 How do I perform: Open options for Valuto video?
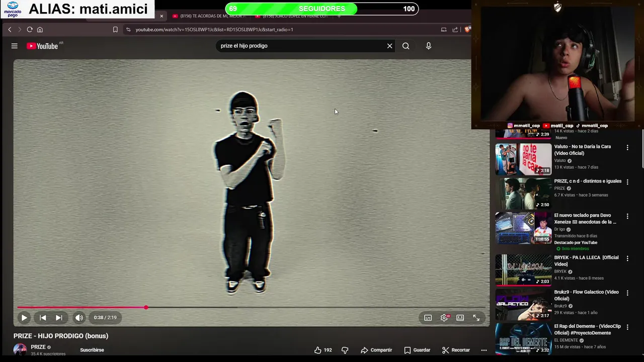click(627, 147)
